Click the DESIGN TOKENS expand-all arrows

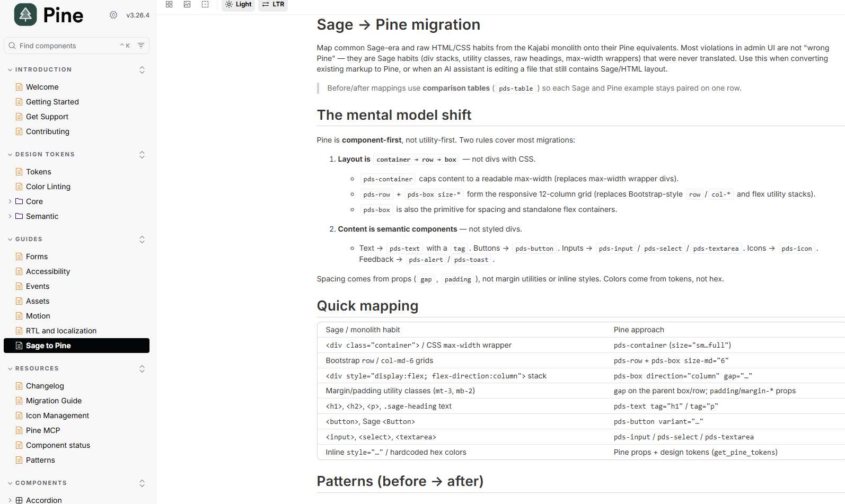[142, 155]
